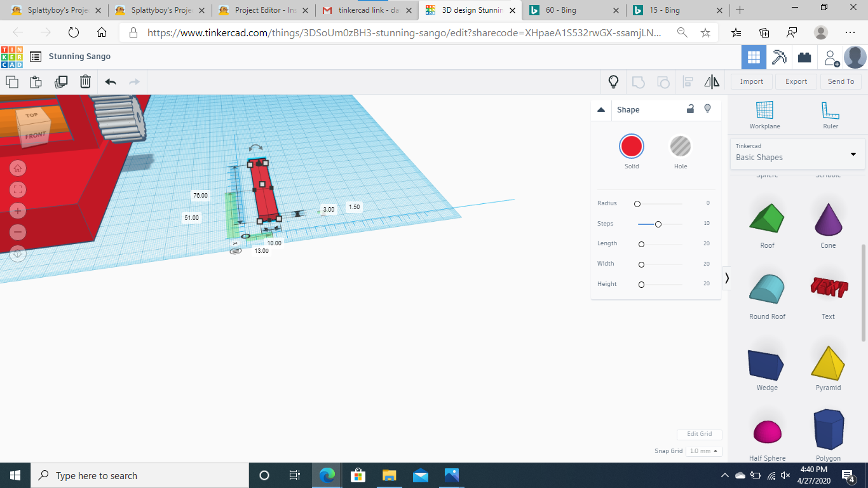Viewport: 868px width, 488px height.
Task: Open the Basic Shapes category dropdown
Action: [797, 154]
